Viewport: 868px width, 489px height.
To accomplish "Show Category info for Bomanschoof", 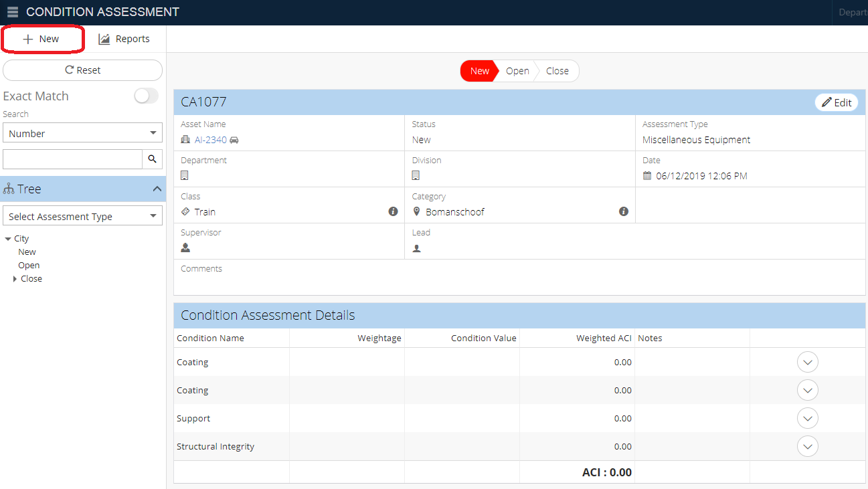I will 624,211.
